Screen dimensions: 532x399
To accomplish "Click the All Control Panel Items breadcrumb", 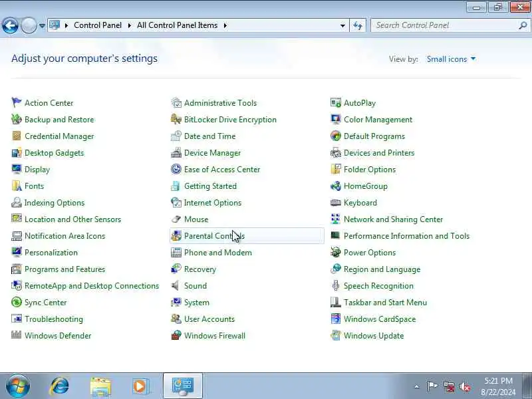I will point(177,25).
